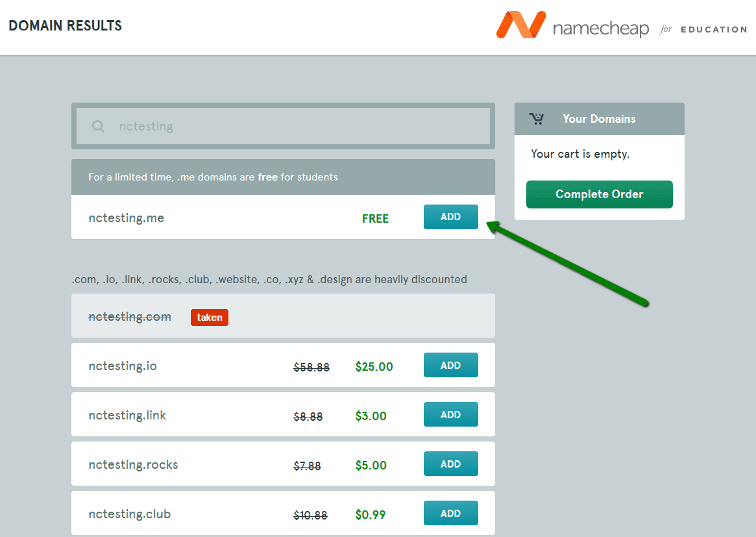Viewport: 756px width, 537px height.
Task: Add nctesting.link to the cart
Action: coord(450,414)
